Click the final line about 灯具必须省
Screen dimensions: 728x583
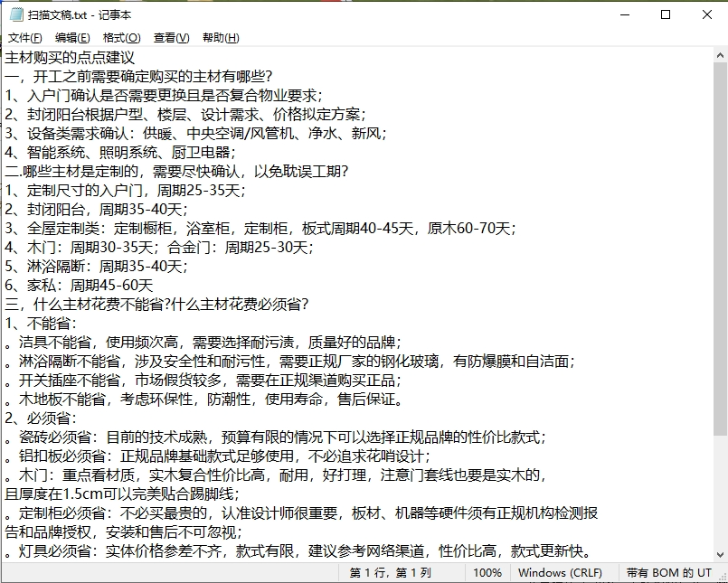click(x=271, y=550)
